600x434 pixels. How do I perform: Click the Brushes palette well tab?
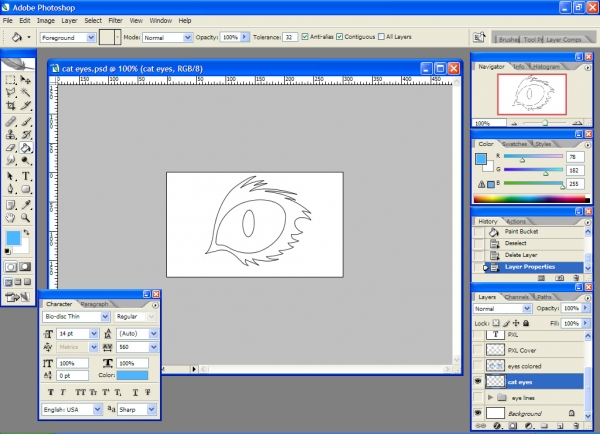[509, 39]
